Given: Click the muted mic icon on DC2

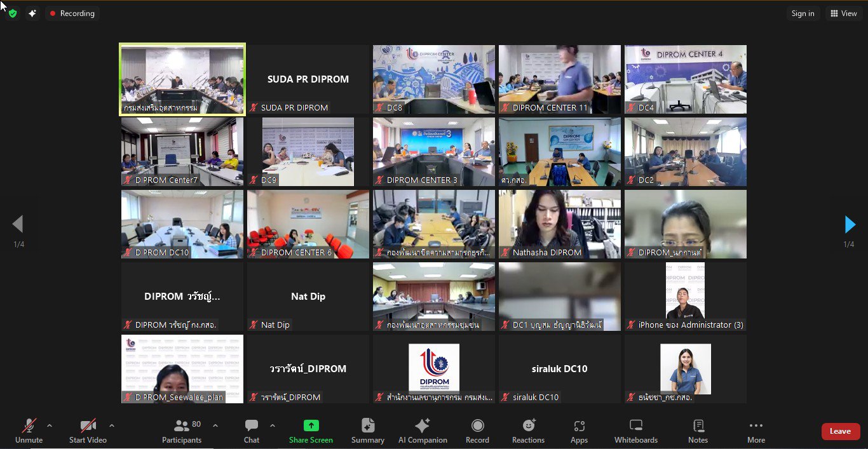Looking at the screenshot, I should pyautogui.click(x=631, y=180).
